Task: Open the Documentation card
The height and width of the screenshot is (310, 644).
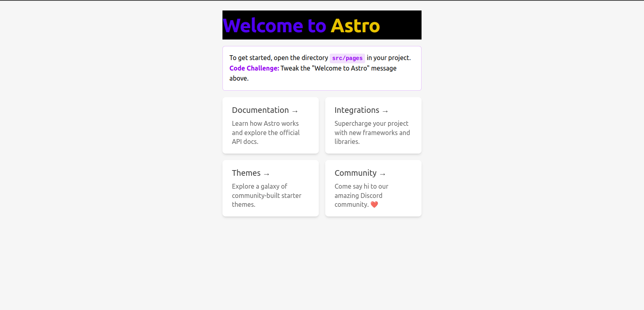Action: (x=270, y=125)
